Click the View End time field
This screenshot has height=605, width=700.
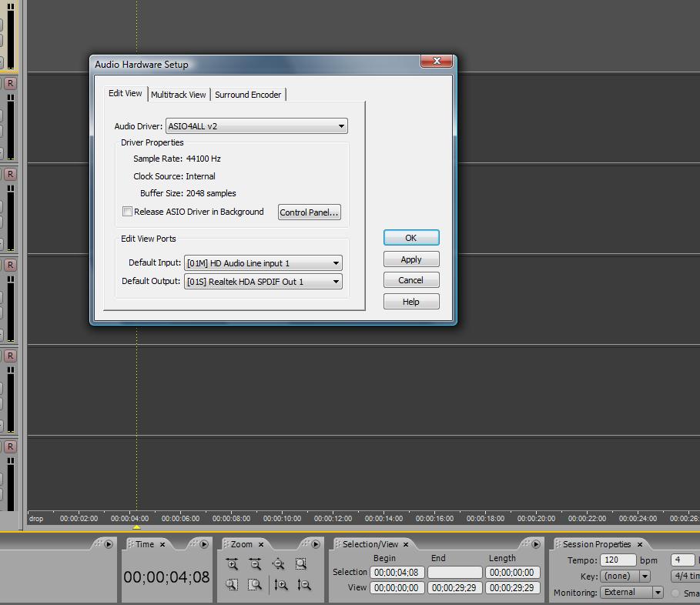(454, 588)
